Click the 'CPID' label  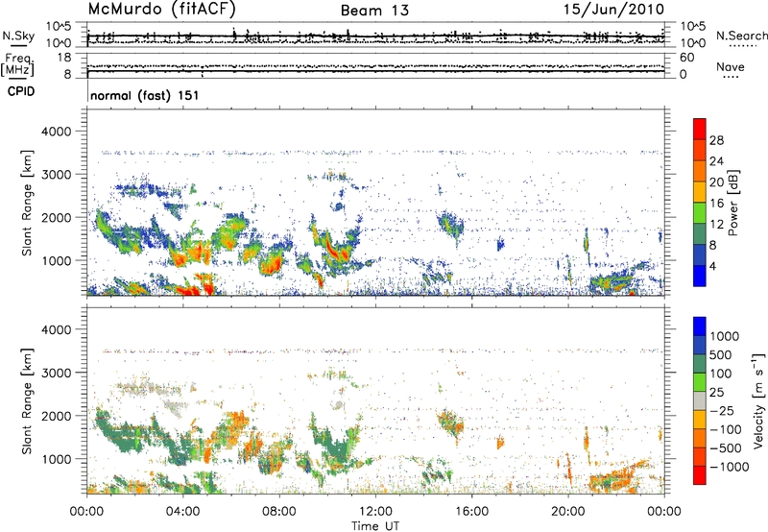[21, 91]
